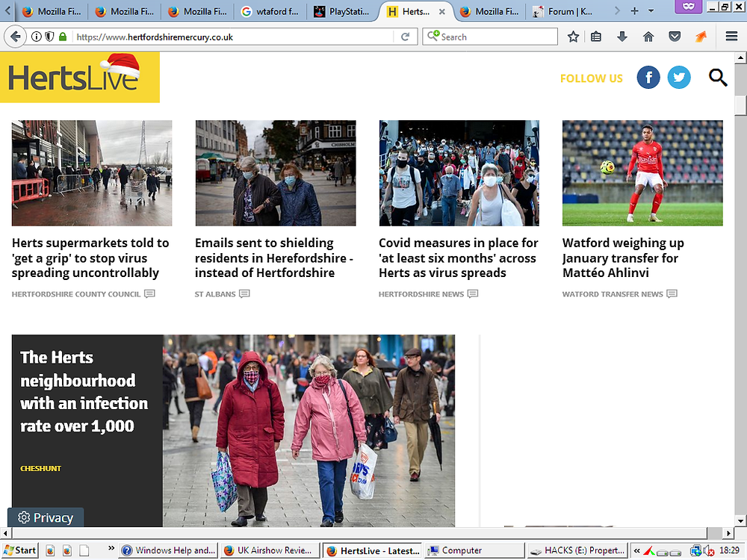This screenshot has width=747, height=560.
Task: Click the two masked women street thumbnail
Action: click(x=276, y=173)
